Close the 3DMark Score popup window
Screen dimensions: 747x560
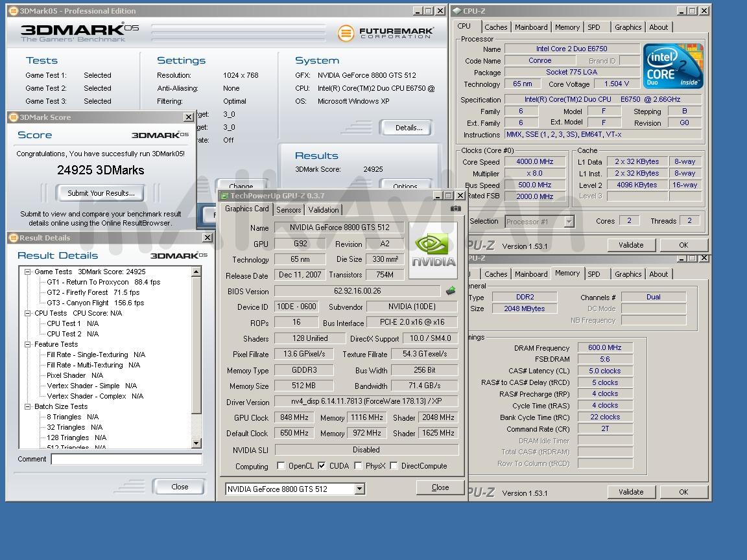pos(189,117)
